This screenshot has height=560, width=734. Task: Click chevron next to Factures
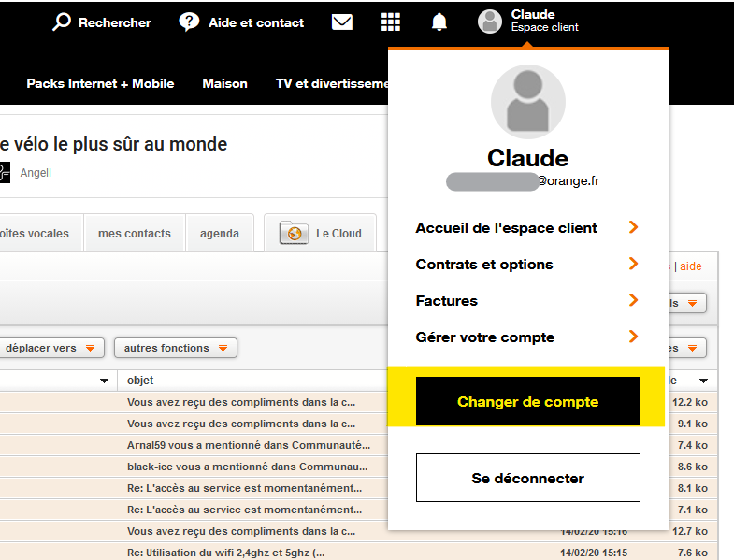click(633, 300)
